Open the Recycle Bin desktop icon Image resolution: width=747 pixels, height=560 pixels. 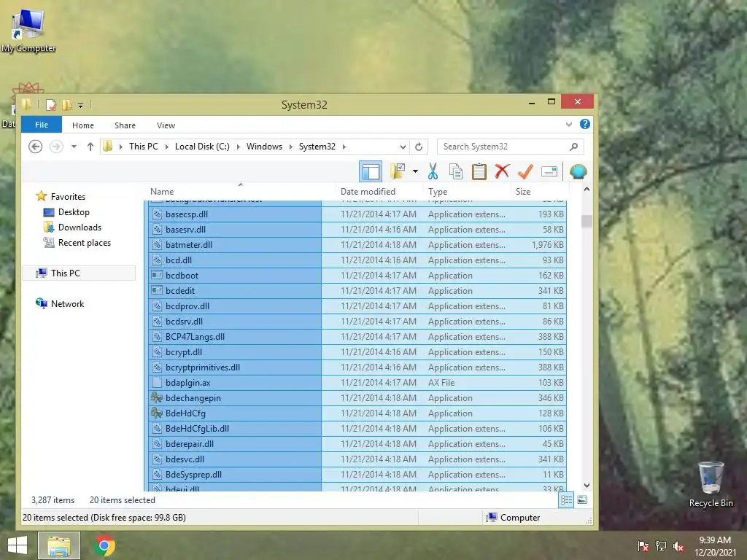point(711,484)
